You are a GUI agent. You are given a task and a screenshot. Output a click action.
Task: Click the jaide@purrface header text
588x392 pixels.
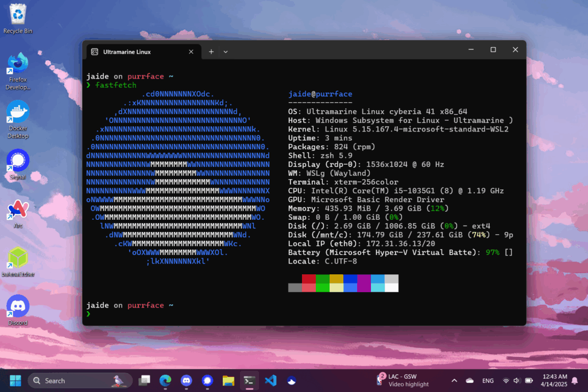320,94
